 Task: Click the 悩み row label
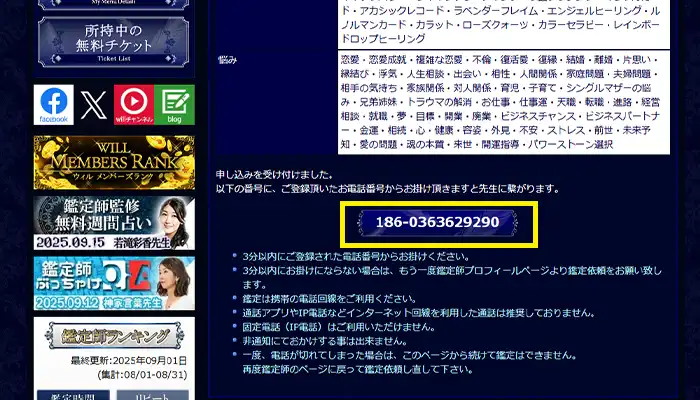click(x=229, y=60)
